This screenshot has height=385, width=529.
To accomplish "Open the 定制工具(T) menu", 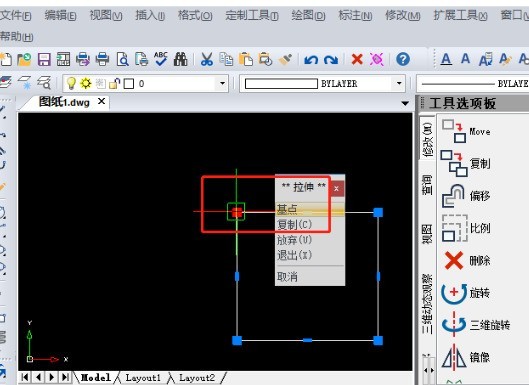I will pos(252,16).
